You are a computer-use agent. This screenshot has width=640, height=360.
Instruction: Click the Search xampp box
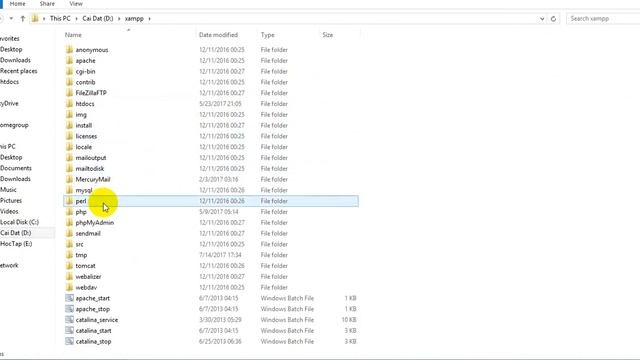point(603,18)
